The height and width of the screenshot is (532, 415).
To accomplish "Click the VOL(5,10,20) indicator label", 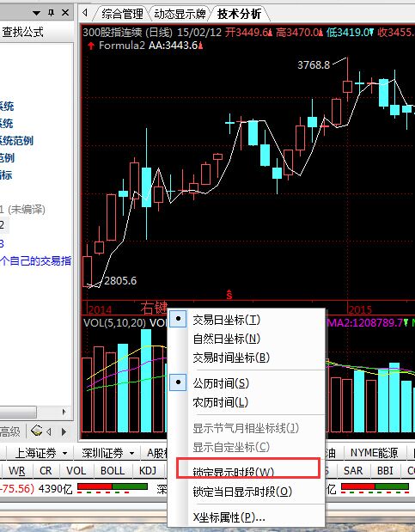I will [x=114, y=322].
